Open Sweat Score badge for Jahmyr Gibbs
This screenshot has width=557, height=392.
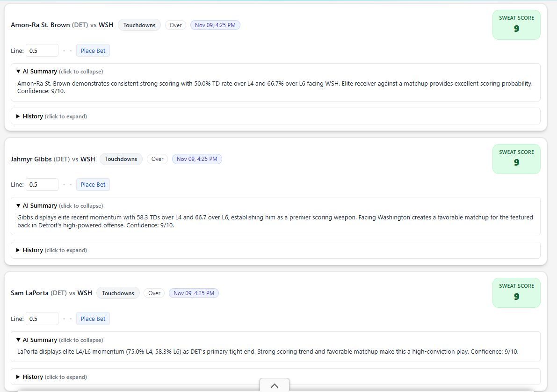[x=516, y=159]
